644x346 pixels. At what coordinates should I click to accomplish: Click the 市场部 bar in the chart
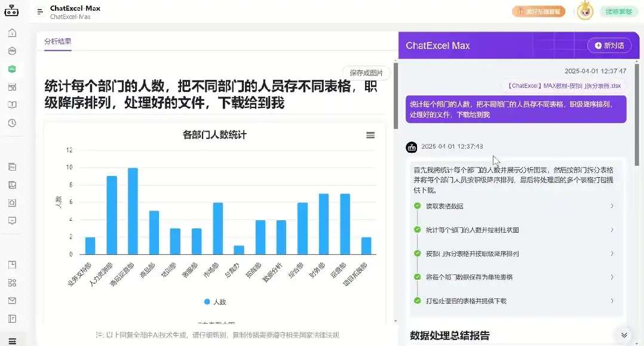click(x=217, y=228)
